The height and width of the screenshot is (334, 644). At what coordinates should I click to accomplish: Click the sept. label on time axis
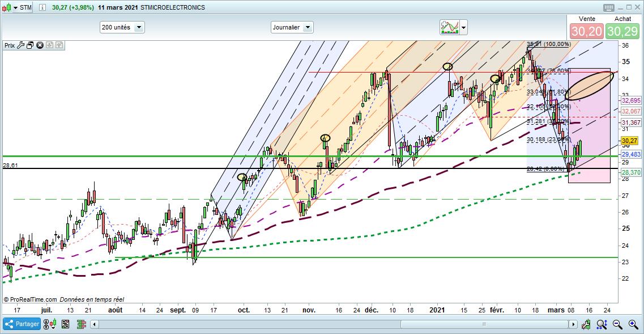tap(178, 310)
